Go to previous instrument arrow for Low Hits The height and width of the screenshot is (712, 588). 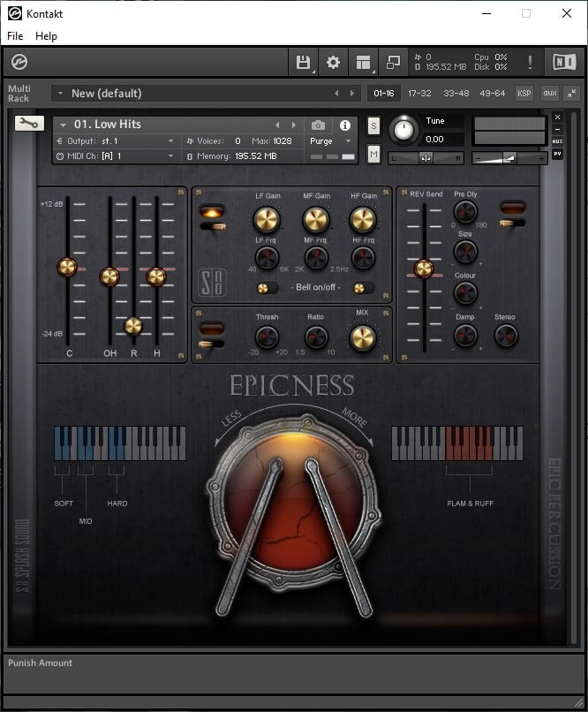(277, 125)
